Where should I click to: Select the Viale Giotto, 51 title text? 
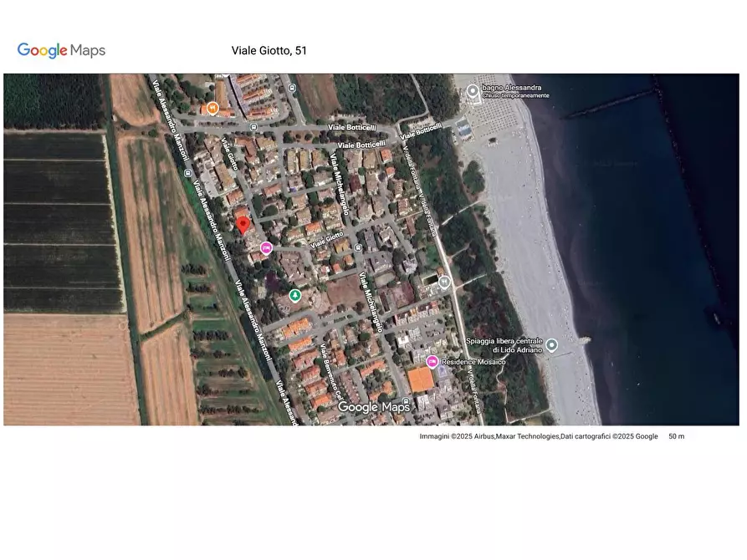tap(269, 50)
